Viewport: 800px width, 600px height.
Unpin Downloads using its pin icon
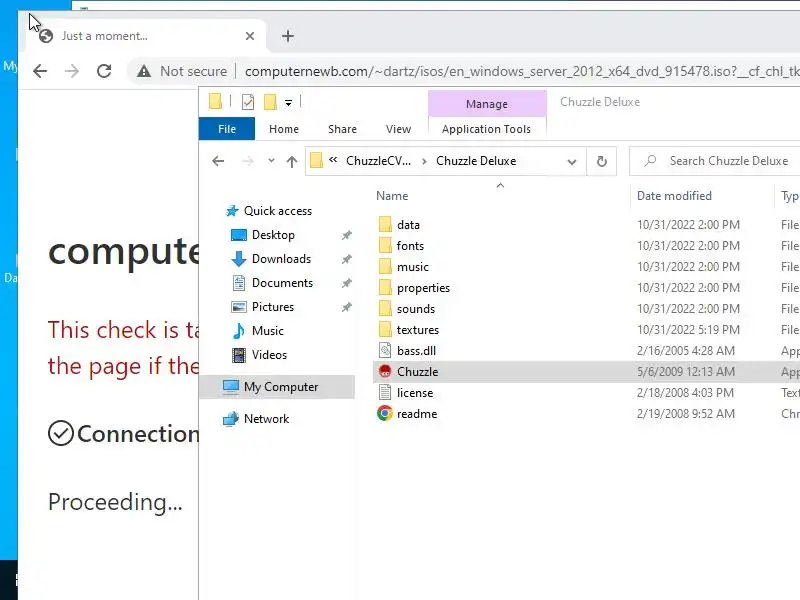tap(346, 259)
